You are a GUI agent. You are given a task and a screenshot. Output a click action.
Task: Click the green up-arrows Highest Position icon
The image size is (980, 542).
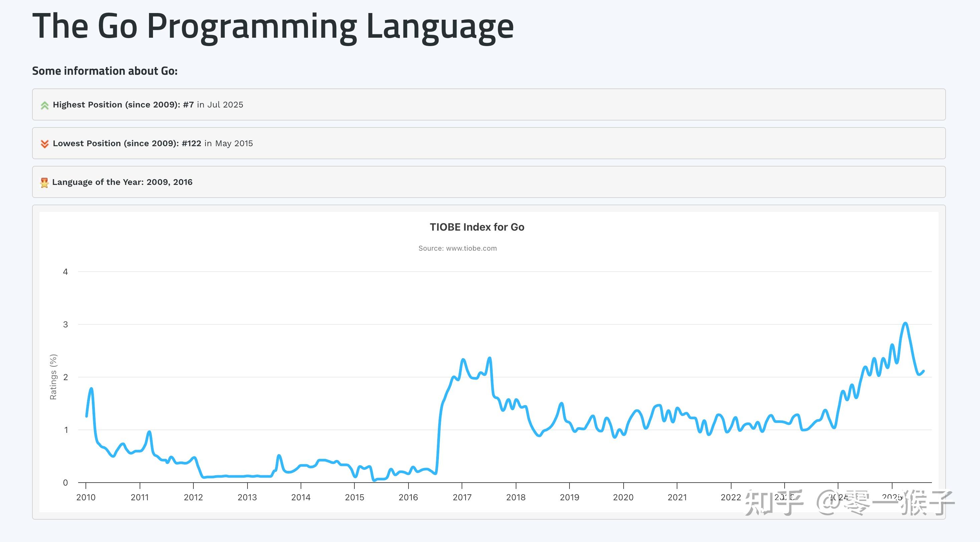44,105
